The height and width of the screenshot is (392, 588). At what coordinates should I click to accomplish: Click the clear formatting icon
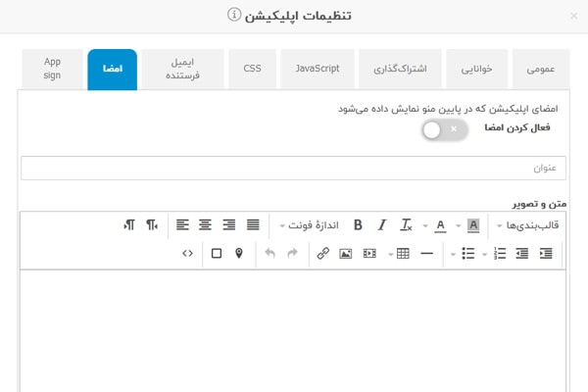407,225
